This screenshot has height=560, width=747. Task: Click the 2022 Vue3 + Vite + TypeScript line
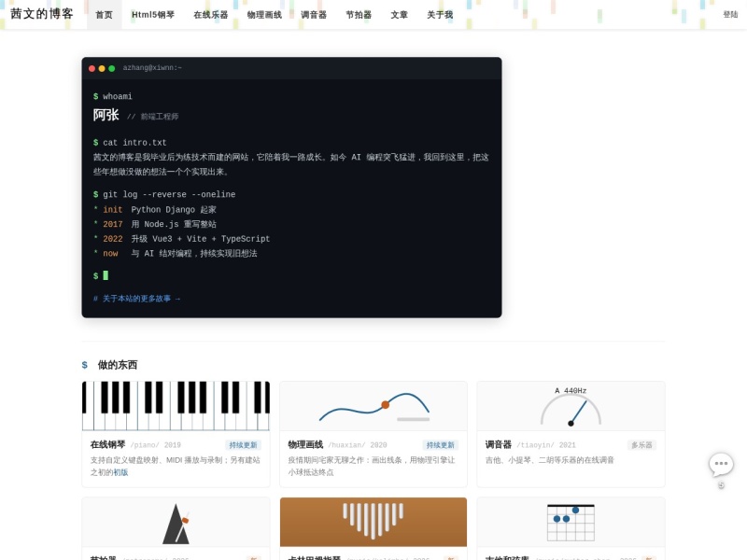181,239
